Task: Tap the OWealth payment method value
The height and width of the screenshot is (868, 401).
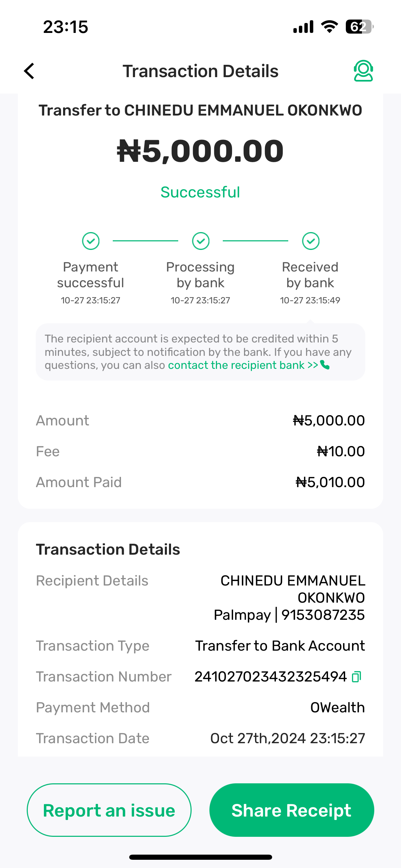Action: pyautogui.click(x=337, y=708)
